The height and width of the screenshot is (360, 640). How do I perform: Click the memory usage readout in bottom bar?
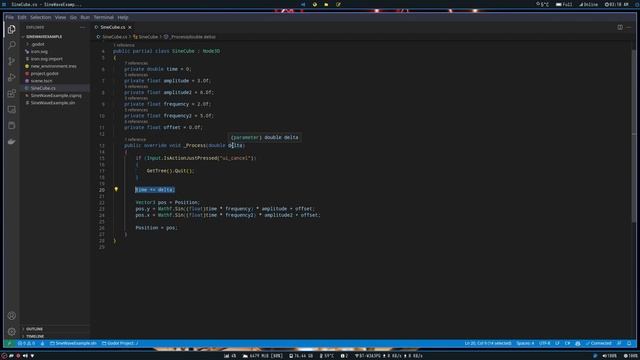click(262, 356)
